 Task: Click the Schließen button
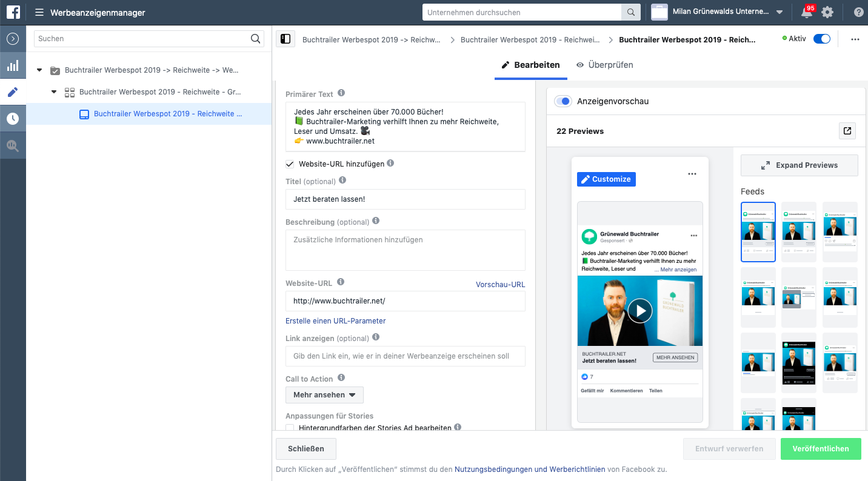point(306,449)
